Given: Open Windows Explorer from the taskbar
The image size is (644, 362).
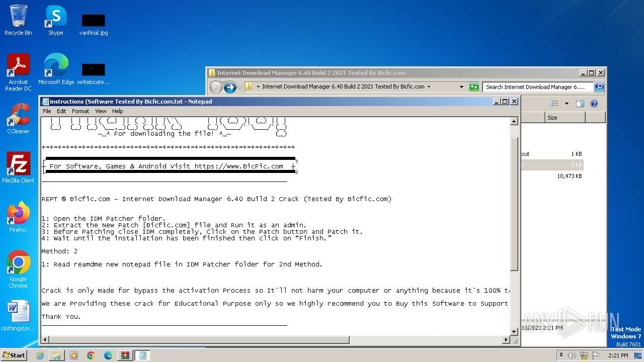Looking at the screenshot, I should pos(57,355).
